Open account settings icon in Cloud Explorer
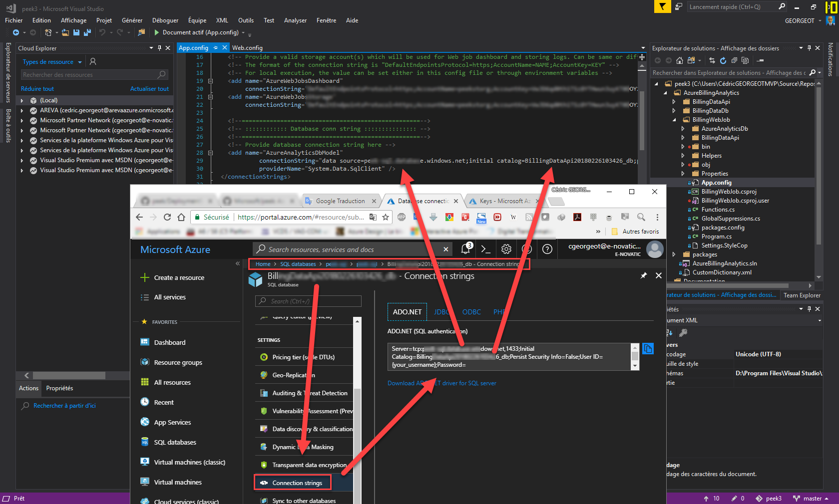This screenshot has width=839, height=504. [x=93, y=61]
